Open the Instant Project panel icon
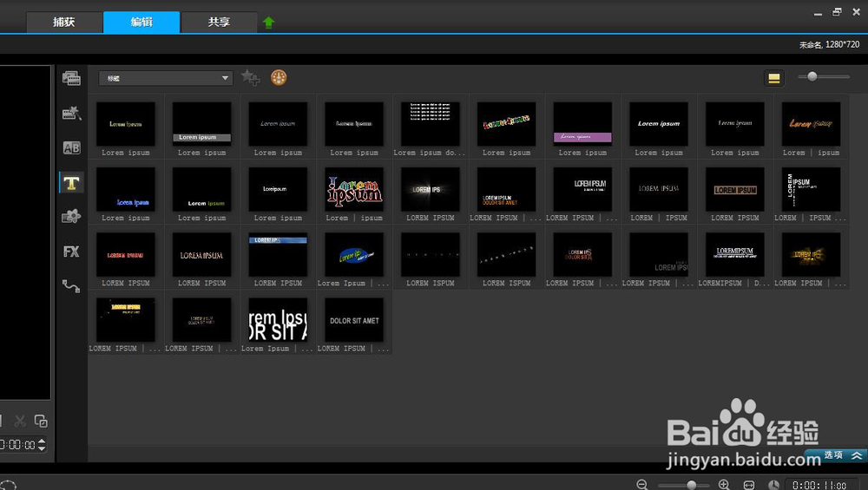868x490 pixels. tap(71, 114)
